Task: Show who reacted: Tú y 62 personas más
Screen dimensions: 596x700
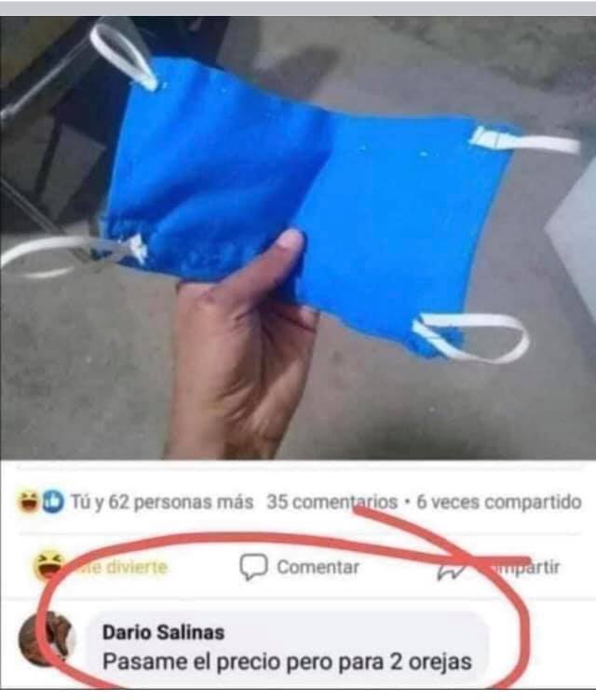Action: tap(162, 502)
